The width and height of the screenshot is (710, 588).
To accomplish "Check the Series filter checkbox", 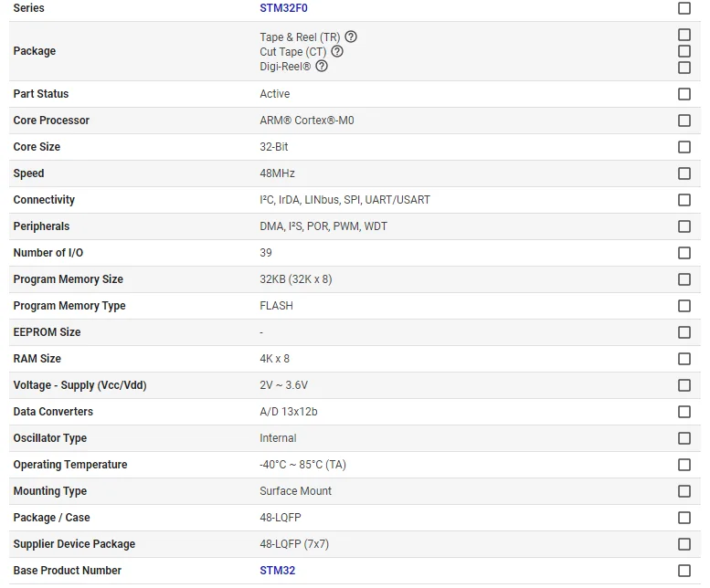I will [684, 8].
